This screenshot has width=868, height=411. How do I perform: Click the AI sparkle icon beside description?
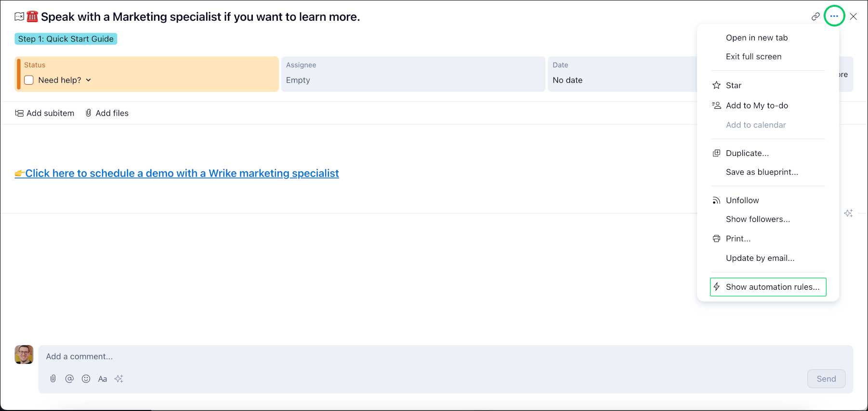point(848,213)
